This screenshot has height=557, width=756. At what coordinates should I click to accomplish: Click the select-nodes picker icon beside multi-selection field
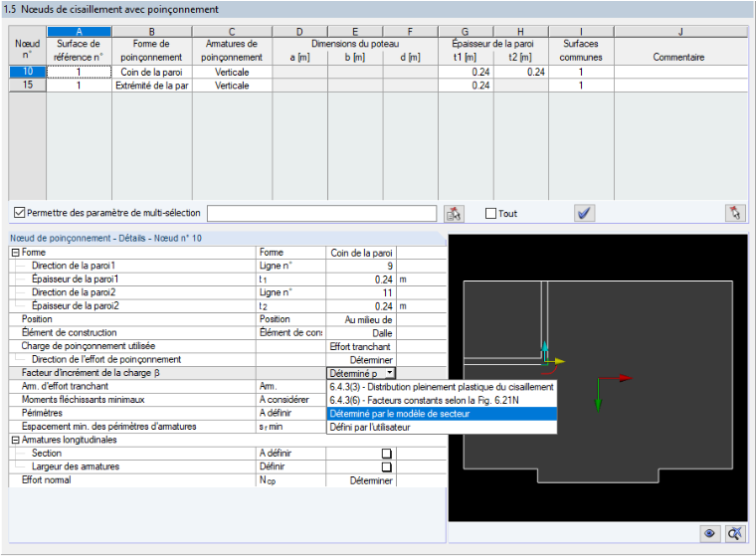click(454, 213)
